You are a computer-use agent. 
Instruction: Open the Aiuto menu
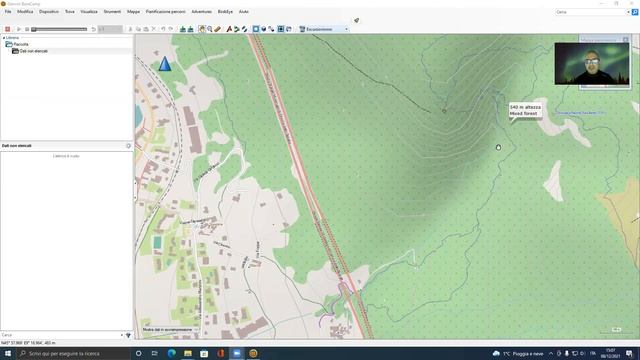[x=244, y=12]
